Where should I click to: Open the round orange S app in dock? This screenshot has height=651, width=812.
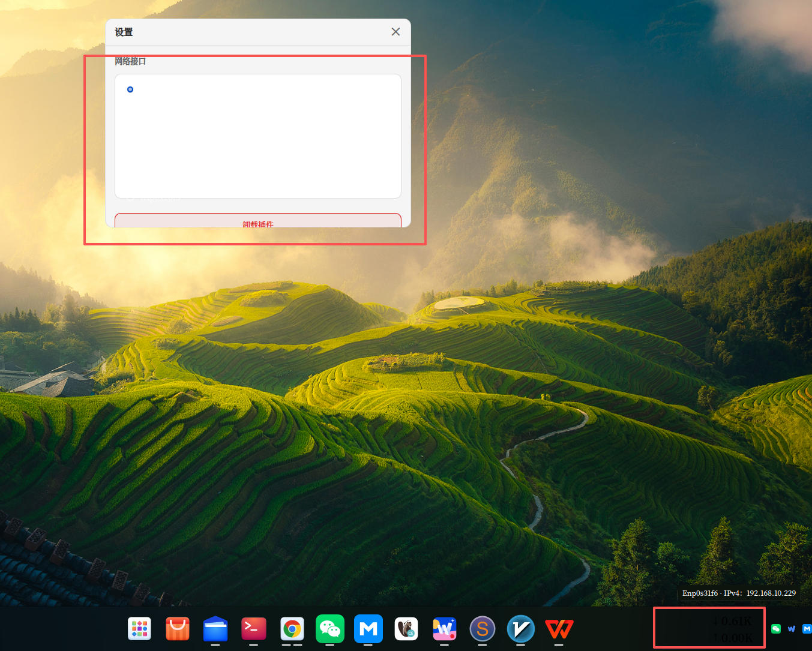click(483, 629)
